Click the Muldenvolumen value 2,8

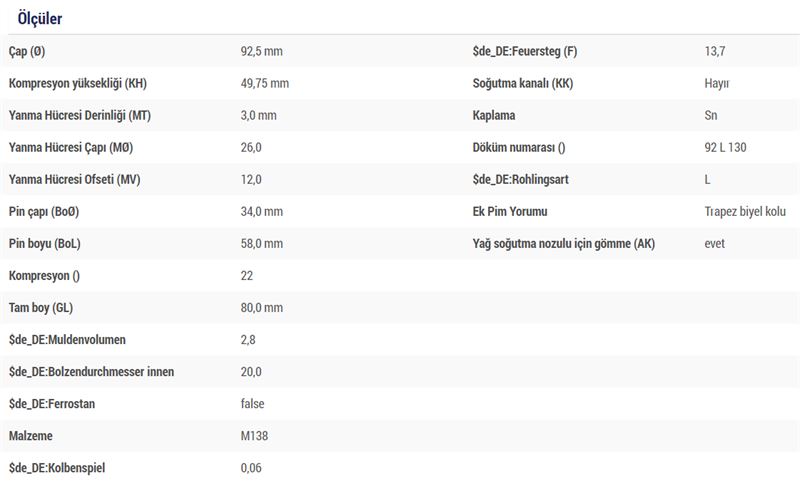[x=248, y=340]
